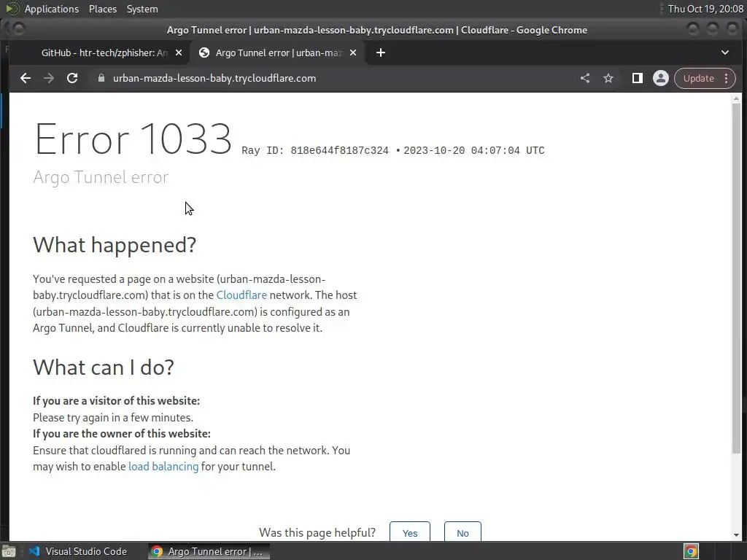Select the Argo Tunnel error tab
This screenshot has width=747, height=560.
278,52
